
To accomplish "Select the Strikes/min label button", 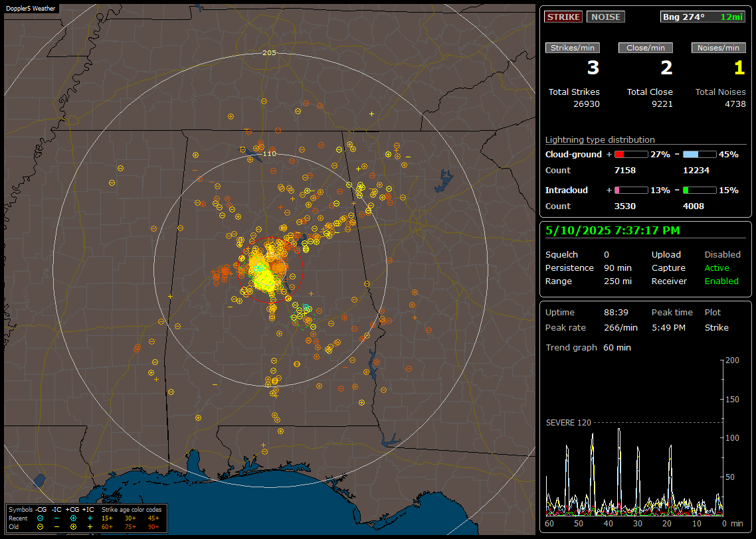I will (x=572, y=48).
